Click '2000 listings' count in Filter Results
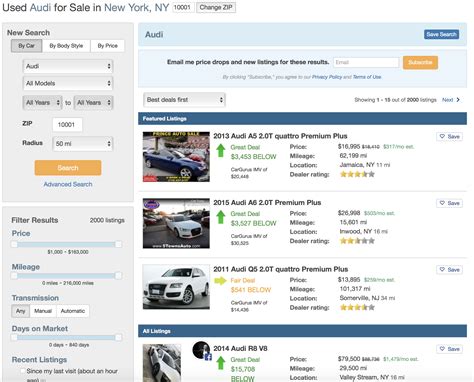This screenshot has height=382, width=474. (x=107, y=220)
